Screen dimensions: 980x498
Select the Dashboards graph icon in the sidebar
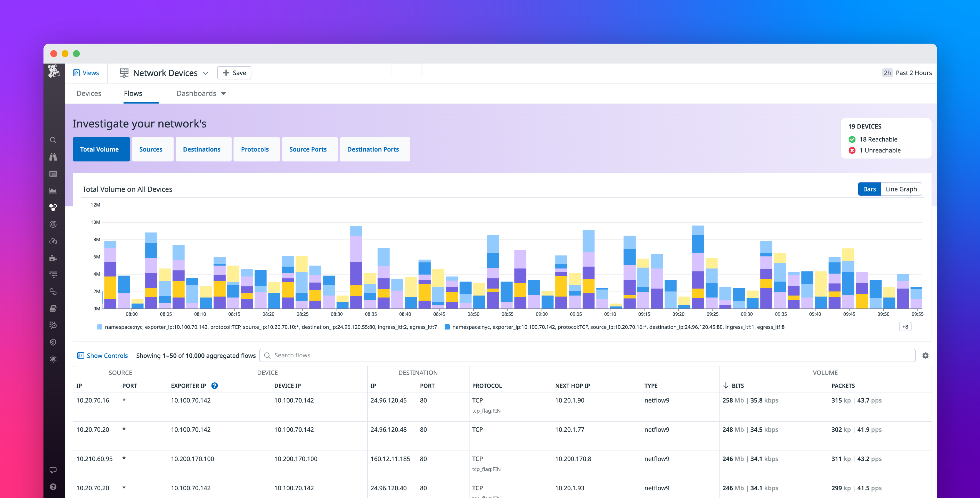point(53,190)
